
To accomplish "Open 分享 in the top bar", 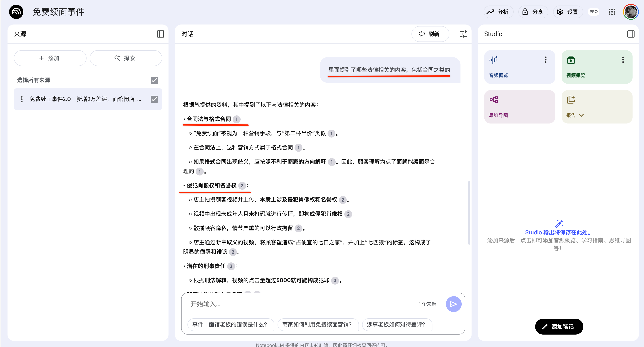I will 533,12.
